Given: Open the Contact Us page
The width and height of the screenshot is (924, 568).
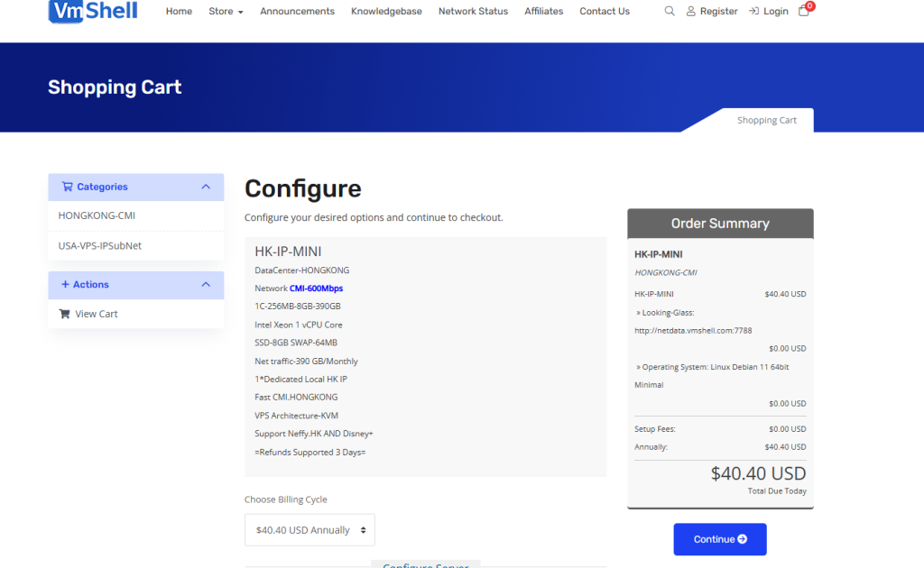Looking at the screenshot, I should [x=604, y=12].
